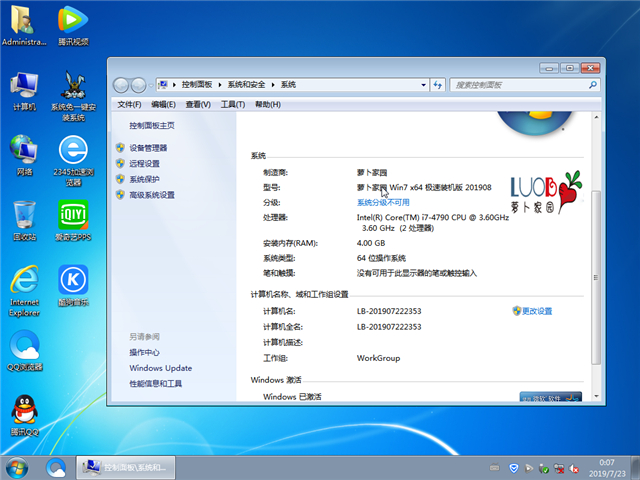Expand the arrow after 系统和安全 breadcrumb

click(273, 85)
